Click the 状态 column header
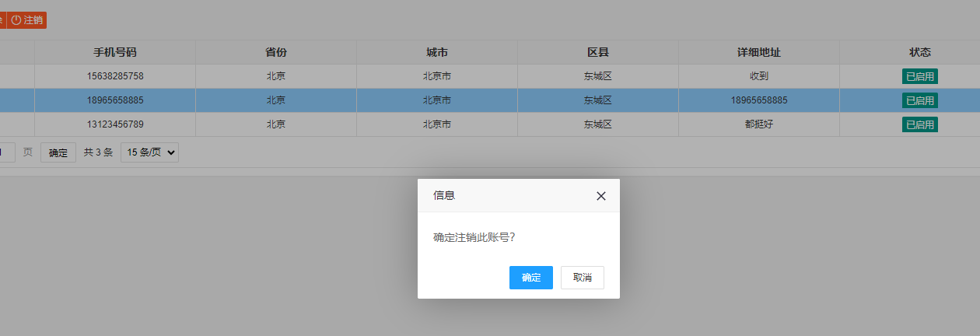Image resolution: width=980 pixels, height=336 pixels. [920, 52]
